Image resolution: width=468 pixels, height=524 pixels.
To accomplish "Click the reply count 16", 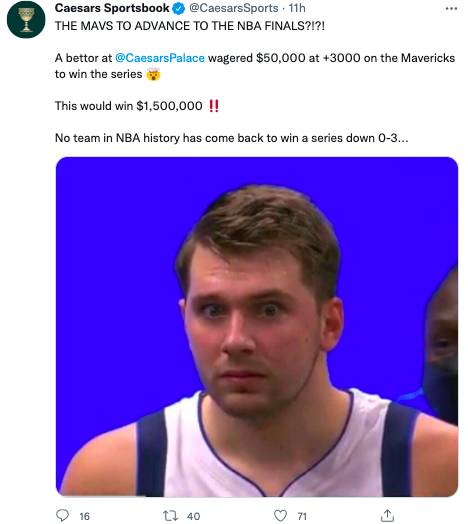I will pos(85,516).
